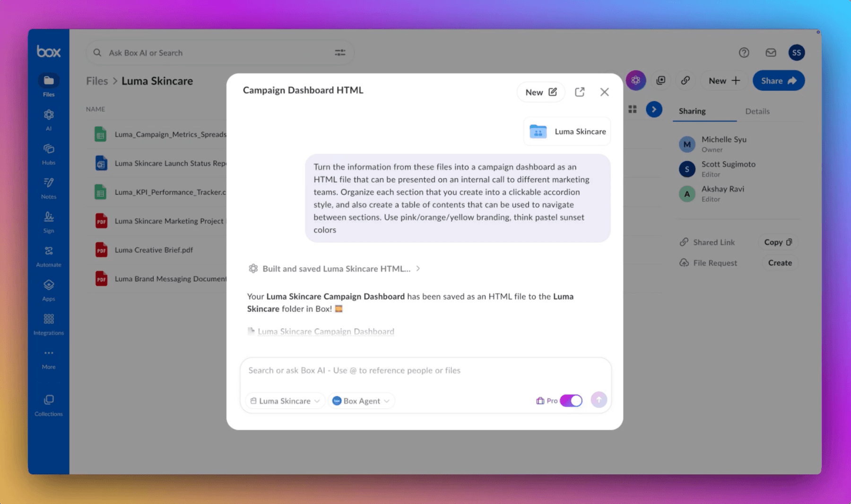Click the add to collection icon

[x=661, y=80]
